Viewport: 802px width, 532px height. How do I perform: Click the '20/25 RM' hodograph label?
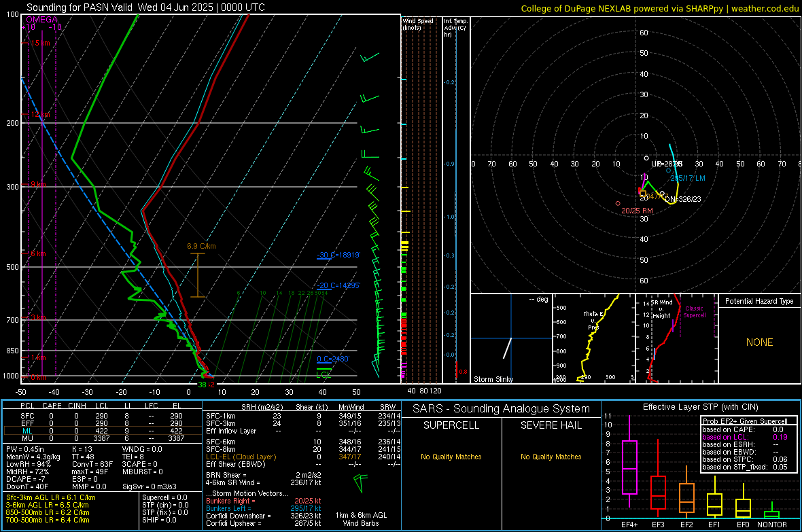pos(637,211)
